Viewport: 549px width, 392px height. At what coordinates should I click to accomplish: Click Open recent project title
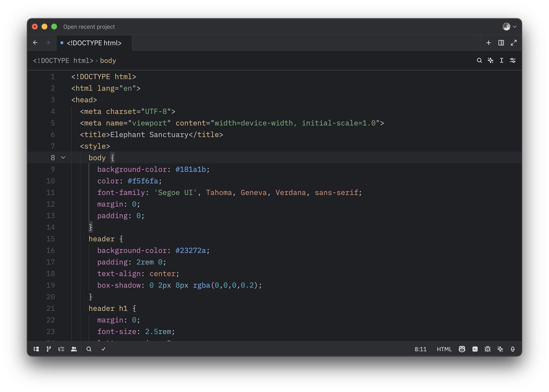click(89, 27)
